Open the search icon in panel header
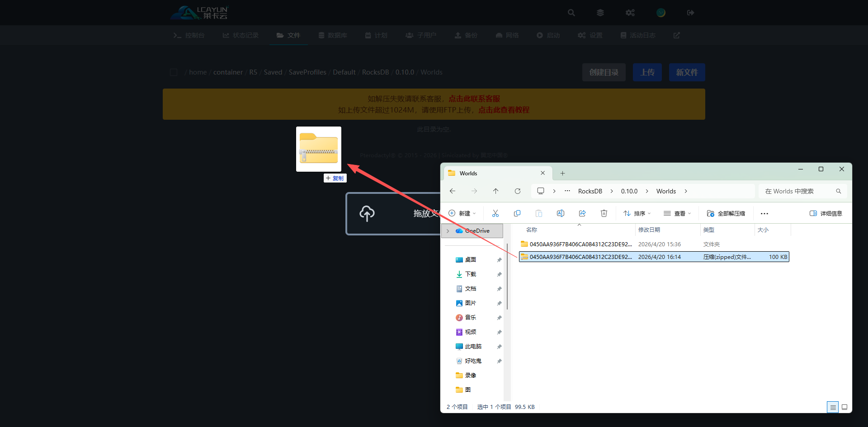The width and height of the screenshot is (868, 427). point(571,13)
